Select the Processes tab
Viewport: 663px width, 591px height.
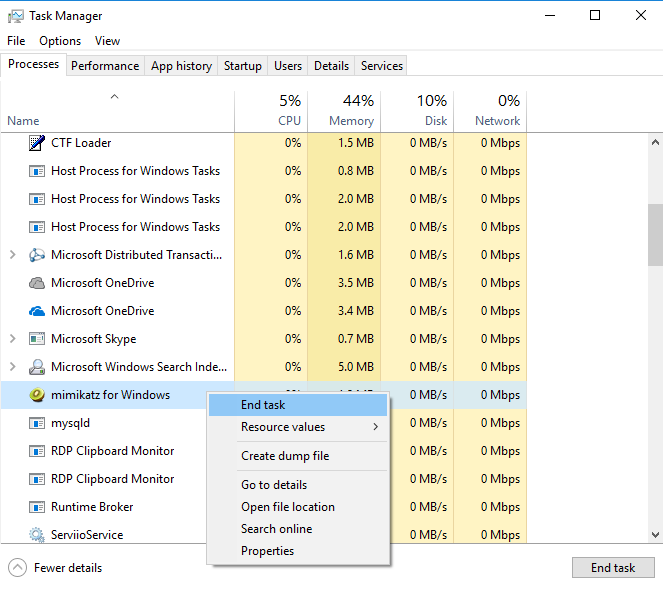coord(33,64)
